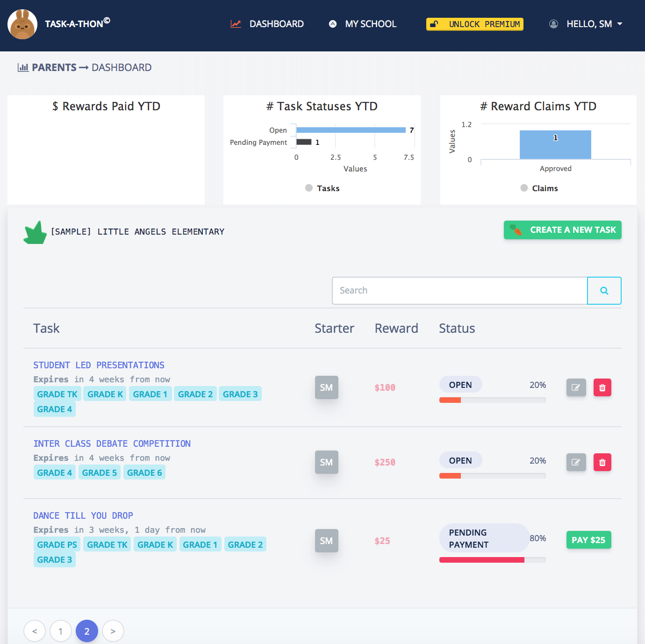
Task: Click SM starter avatar for Inter Class Debate
Action: 327,462
